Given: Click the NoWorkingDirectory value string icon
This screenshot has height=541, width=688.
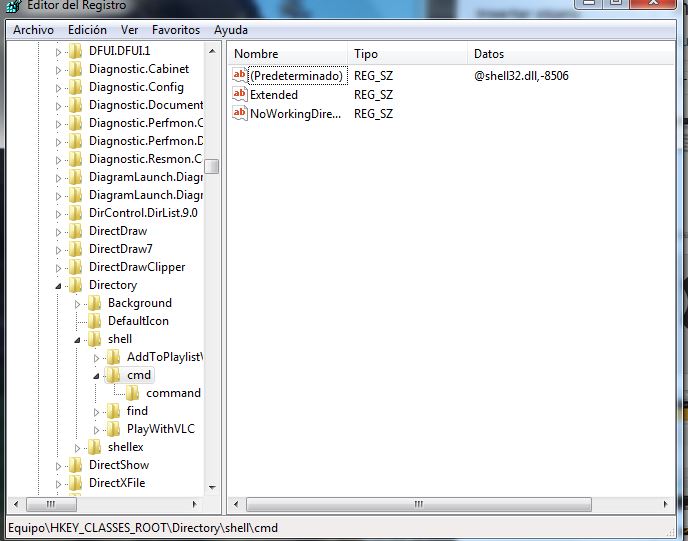Looking at the screenshot, I should 240,114.
